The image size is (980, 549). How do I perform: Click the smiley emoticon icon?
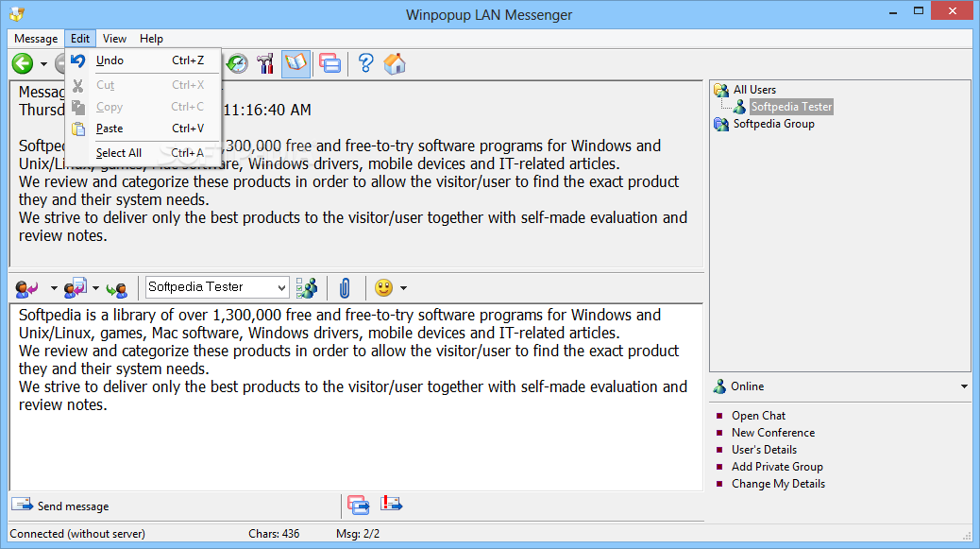[x=383, y=287]
